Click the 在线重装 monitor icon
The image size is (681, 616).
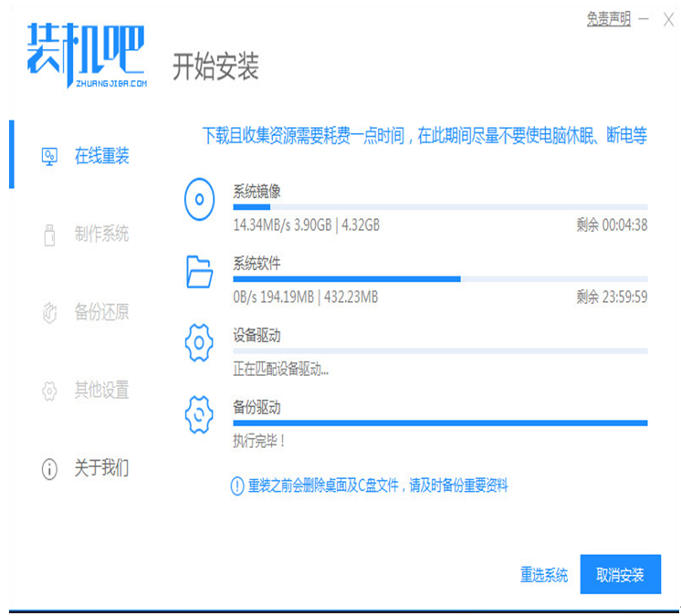tap(50, 157)
